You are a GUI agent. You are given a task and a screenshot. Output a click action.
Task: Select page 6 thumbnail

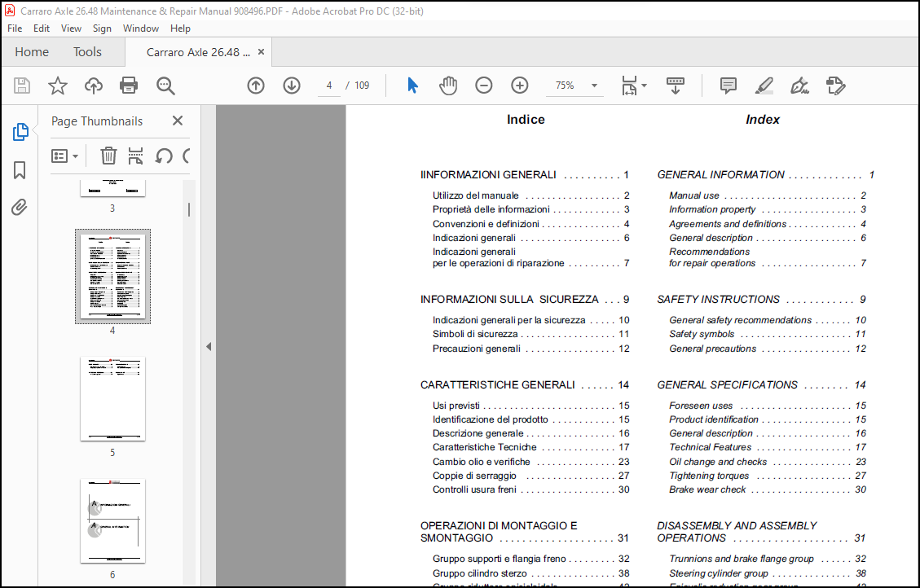tap(112, 520)
